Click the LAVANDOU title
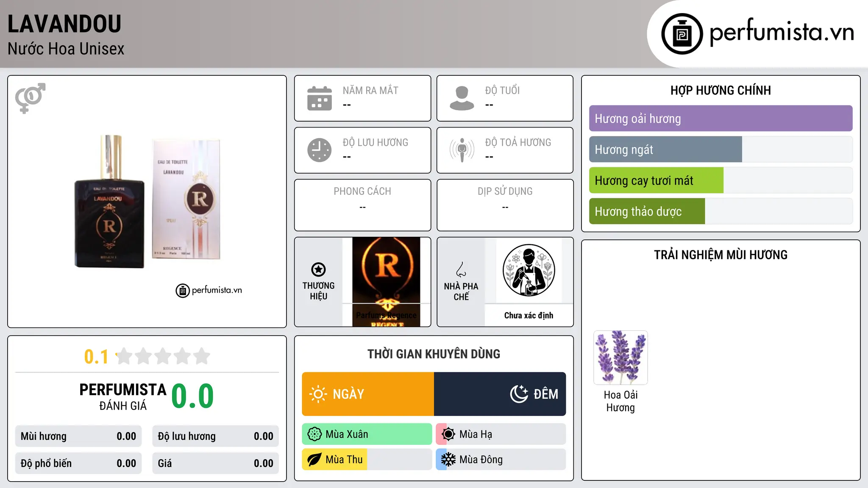 pos(64,24)
